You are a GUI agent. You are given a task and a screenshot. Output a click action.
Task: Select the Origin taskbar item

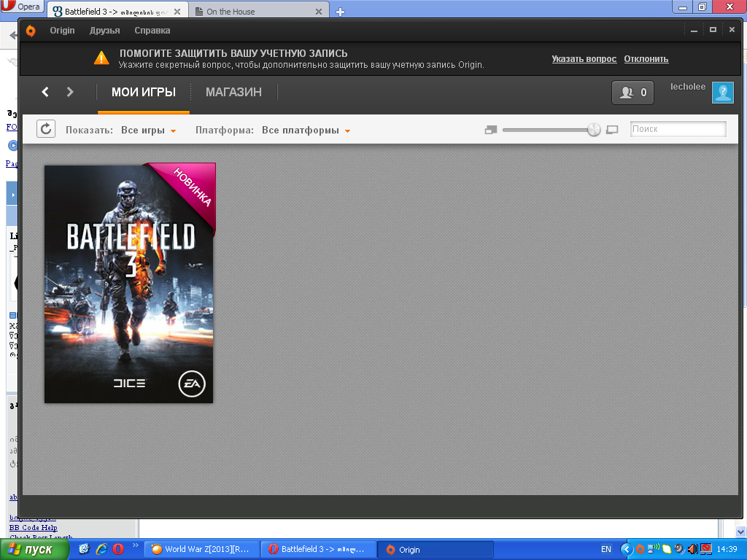[436, 550]
